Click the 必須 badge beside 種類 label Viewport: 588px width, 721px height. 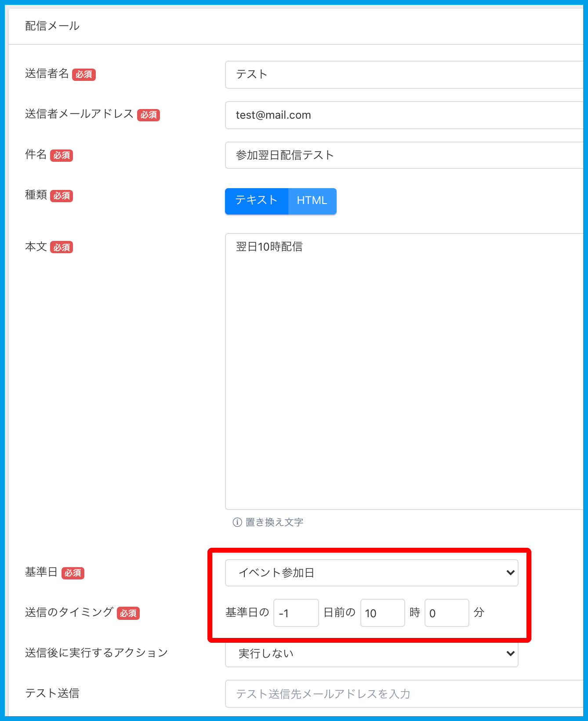click(62, 196)
